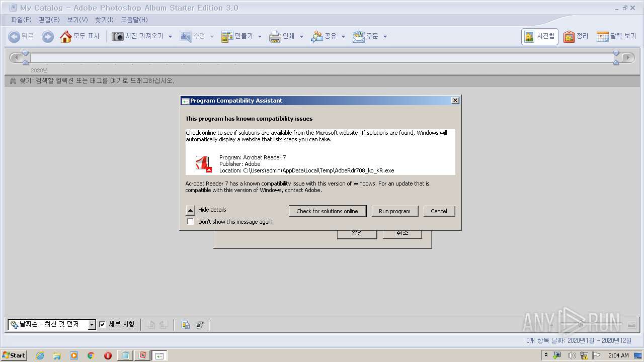Expand the 주문 dropdown arrow
The width and height of the screenshot is (644, 362).
385,37
